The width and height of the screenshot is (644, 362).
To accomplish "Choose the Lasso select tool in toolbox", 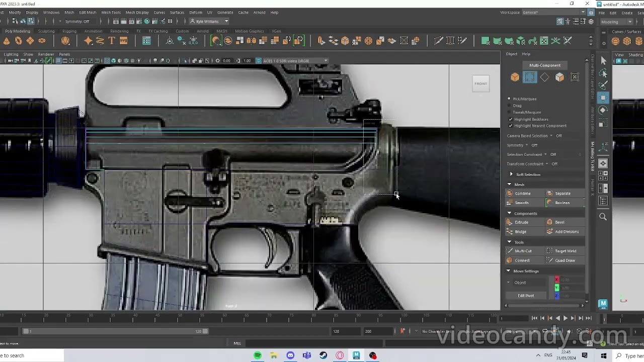I will 603,73.
